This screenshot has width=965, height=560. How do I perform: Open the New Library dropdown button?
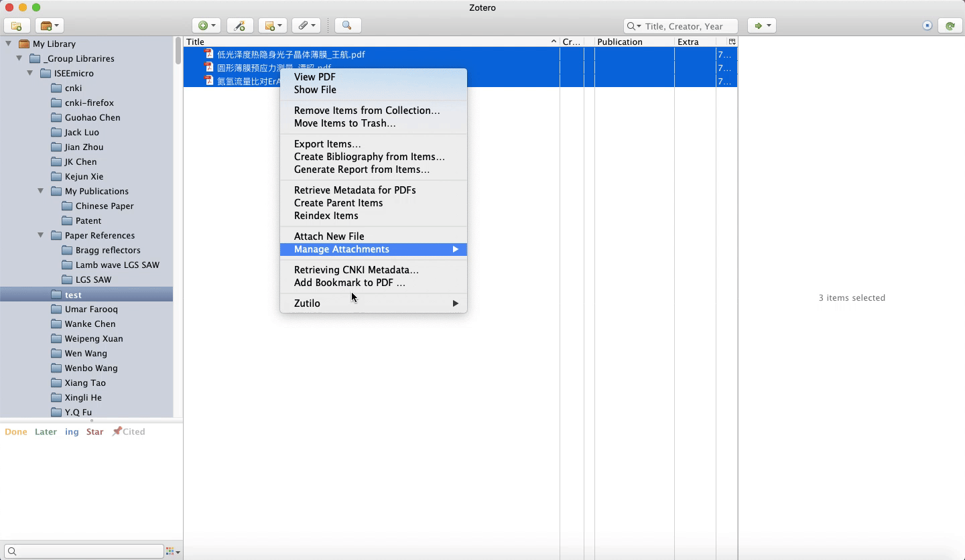tap(49, 26)
